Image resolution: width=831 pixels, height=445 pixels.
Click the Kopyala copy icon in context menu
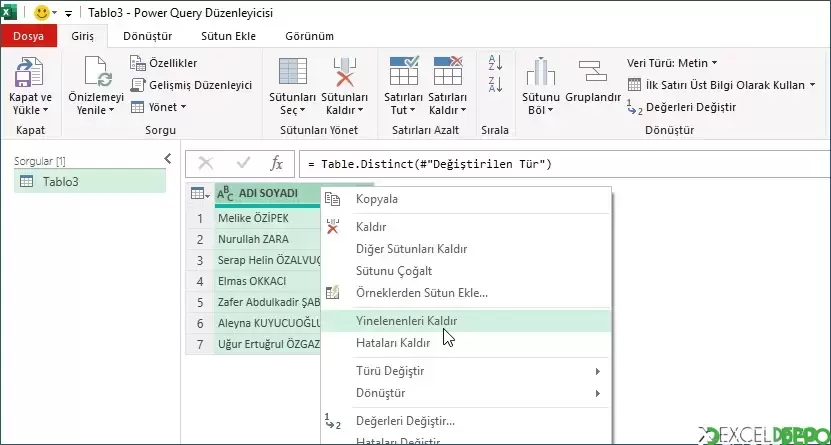click(x=332, y=199)
